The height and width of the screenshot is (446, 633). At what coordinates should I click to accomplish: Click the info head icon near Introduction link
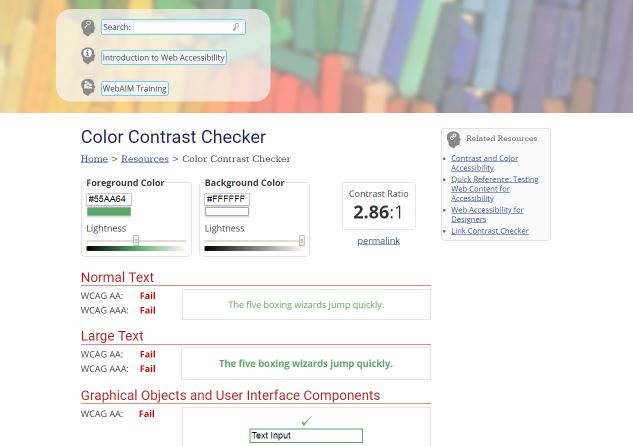tap(88, 55)
